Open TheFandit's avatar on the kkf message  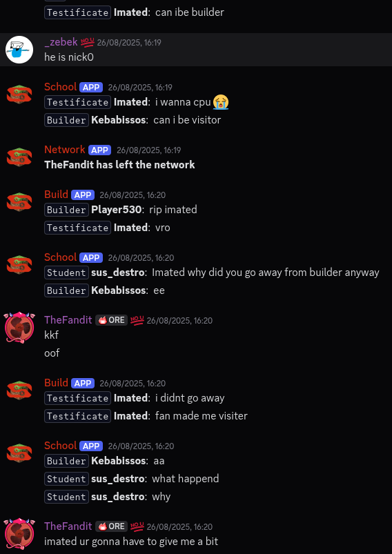pyautogui.click(x=20, y=328)
